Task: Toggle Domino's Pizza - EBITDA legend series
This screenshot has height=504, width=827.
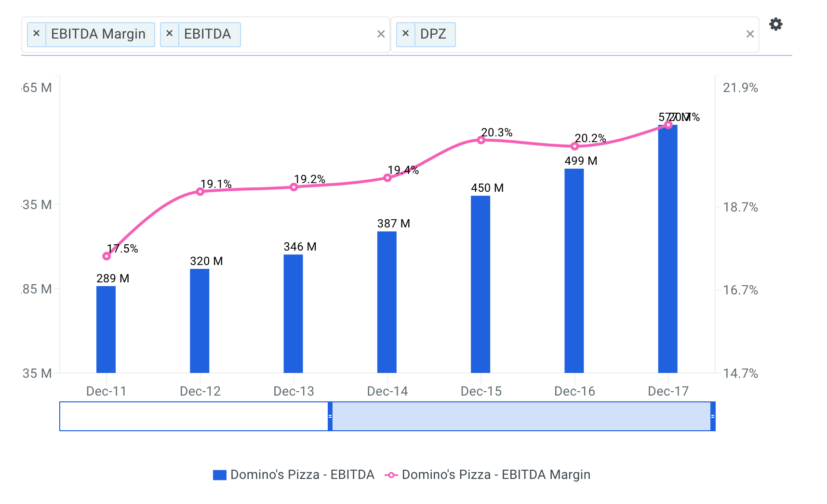Action: click(294, 475)
